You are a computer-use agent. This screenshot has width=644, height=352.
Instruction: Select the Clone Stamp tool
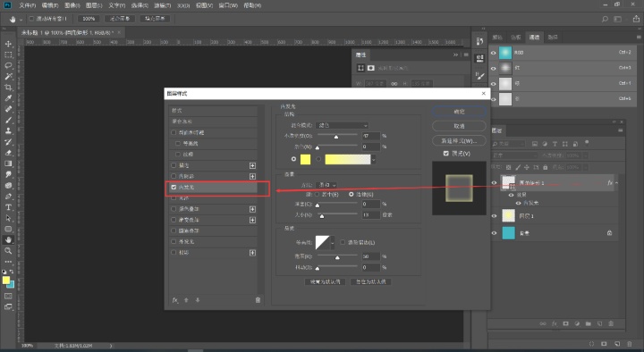[8, 130]
